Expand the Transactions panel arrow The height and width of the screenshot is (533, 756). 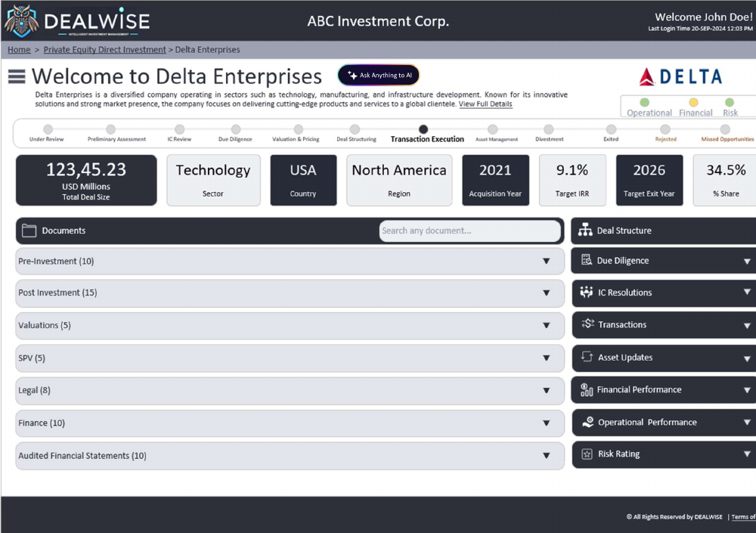click(747, 326)
